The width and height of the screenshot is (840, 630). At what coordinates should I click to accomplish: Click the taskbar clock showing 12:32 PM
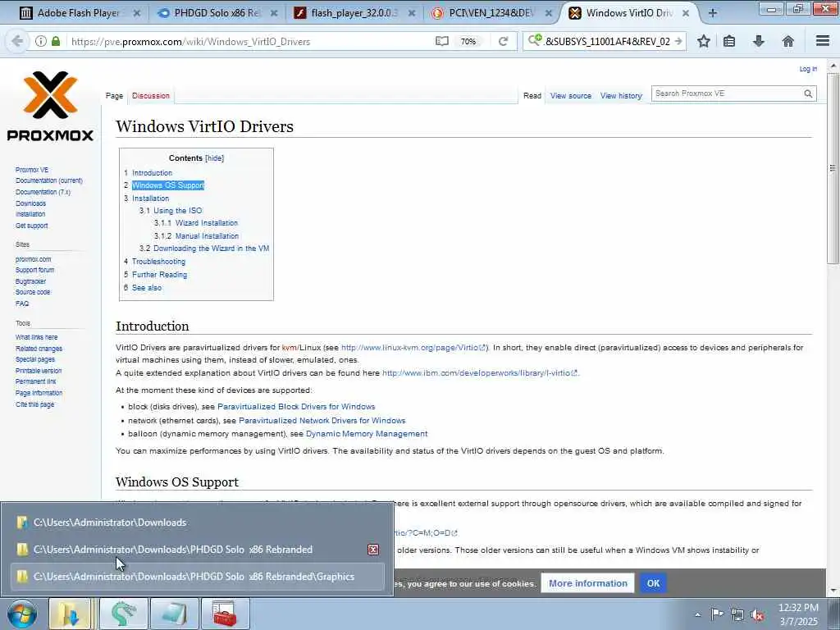coord(798,614)
